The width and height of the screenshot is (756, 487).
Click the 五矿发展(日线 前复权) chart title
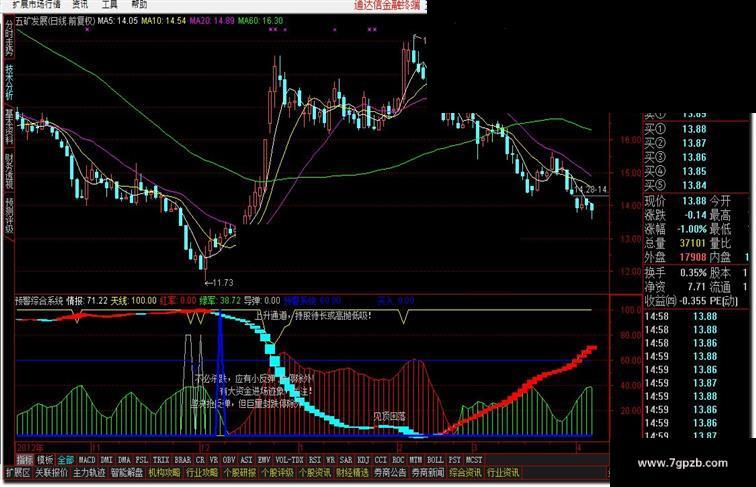[x=55, y=21]
